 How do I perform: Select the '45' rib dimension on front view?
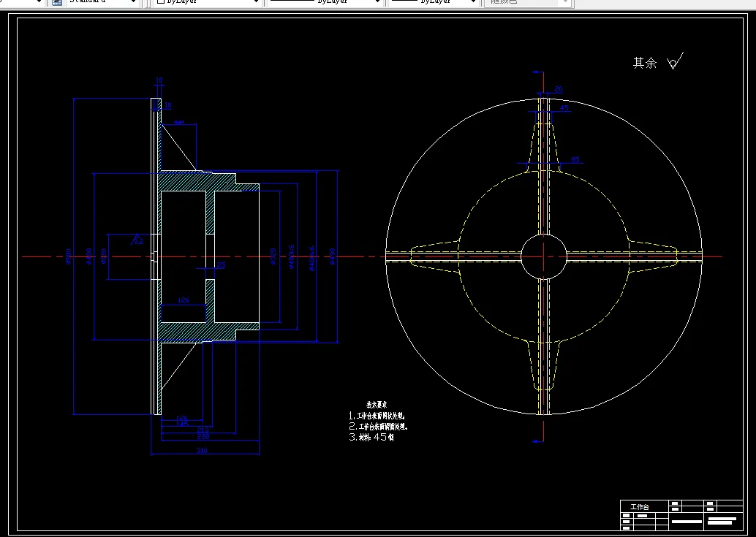564,108
